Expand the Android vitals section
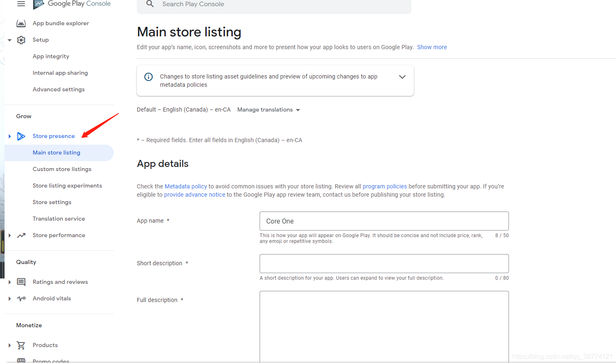This screenshot has height=364, width=616. 10,298
